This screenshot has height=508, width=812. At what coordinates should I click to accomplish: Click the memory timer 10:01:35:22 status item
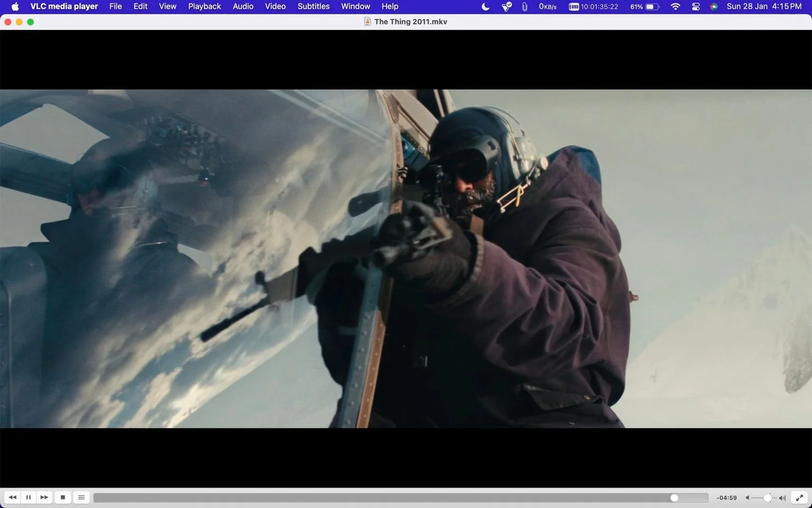tap(593, 6)
